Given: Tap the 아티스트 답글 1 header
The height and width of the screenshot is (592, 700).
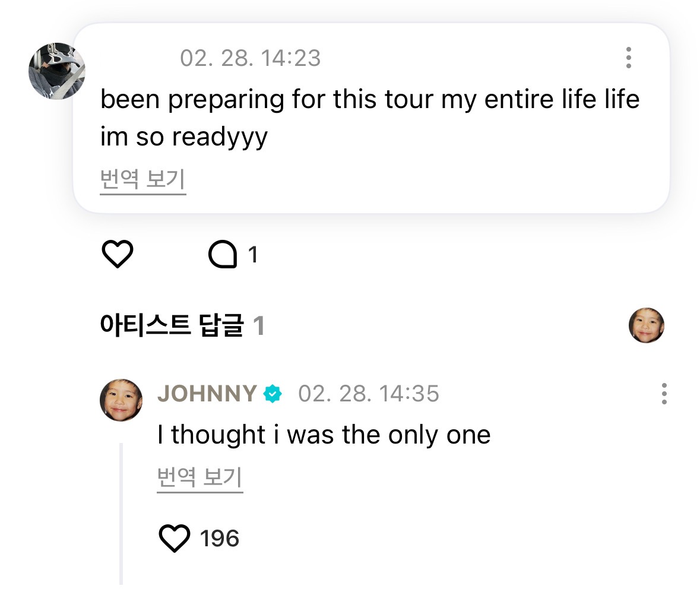Looking at the screenshot, I should 182,325.
